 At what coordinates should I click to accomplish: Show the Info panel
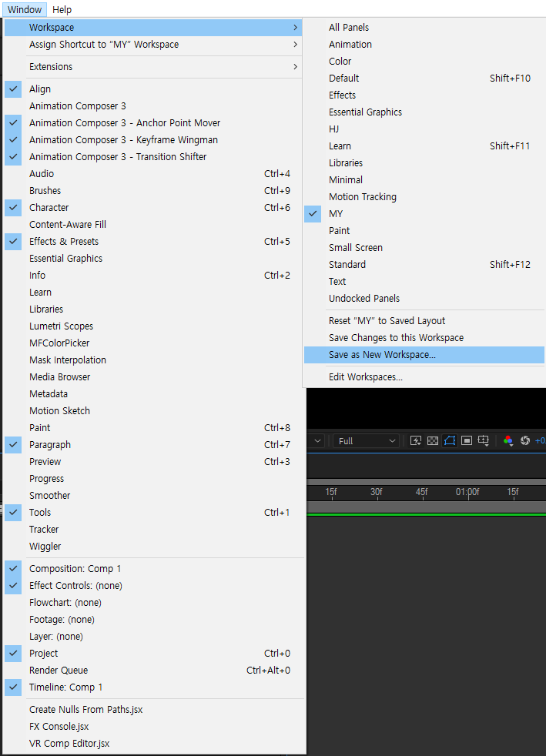[153, 276]
